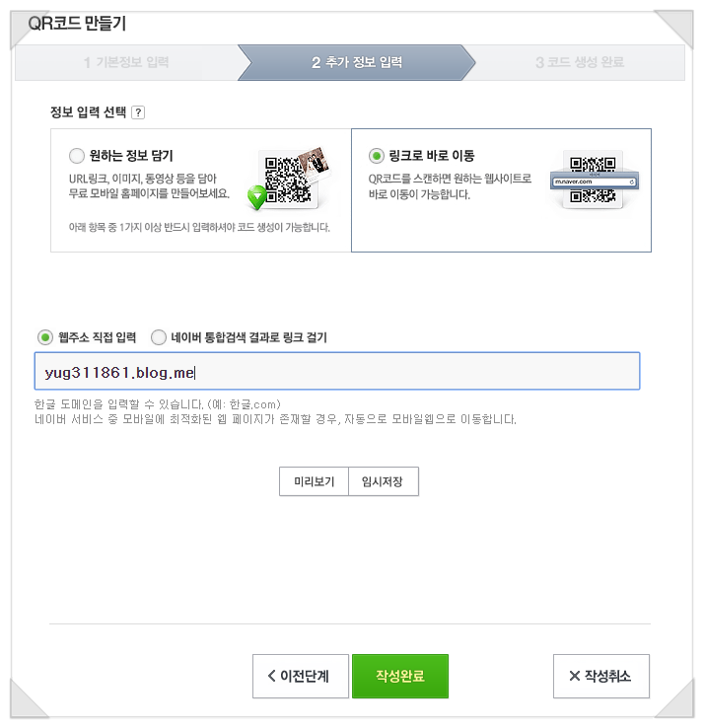Click the 임시저장 temporary save button
The height and width of the screenshot is (728, 704).
(384, 481)
